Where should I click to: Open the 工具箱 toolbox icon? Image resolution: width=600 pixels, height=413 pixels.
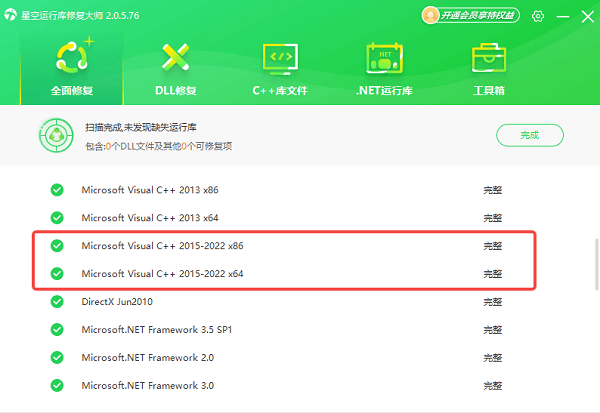click(x=489, y=58)
